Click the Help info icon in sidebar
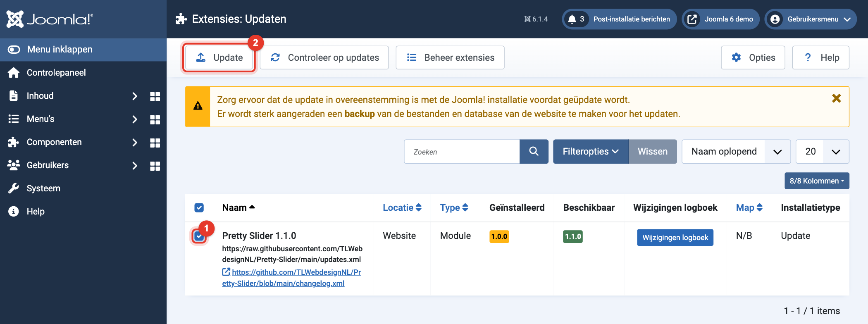 point(14,212)
